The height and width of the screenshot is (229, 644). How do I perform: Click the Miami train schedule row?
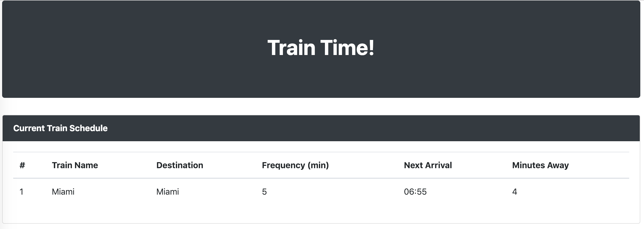pyautogui.click(x=321, y=191)
